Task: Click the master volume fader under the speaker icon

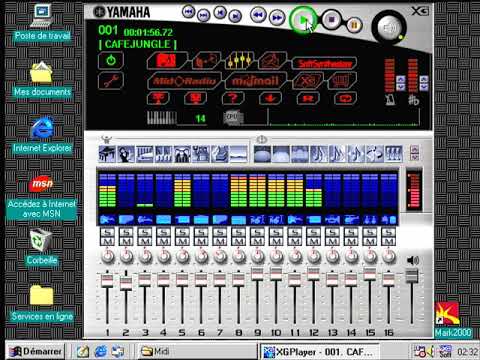Action: (412, 277)
